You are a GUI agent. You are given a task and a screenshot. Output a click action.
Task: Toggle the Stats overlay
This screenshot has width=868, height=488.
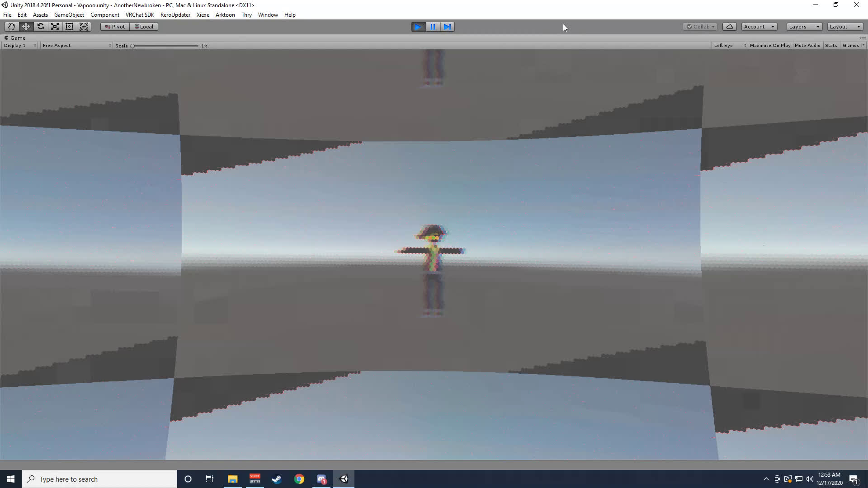[x=830, y=46]
